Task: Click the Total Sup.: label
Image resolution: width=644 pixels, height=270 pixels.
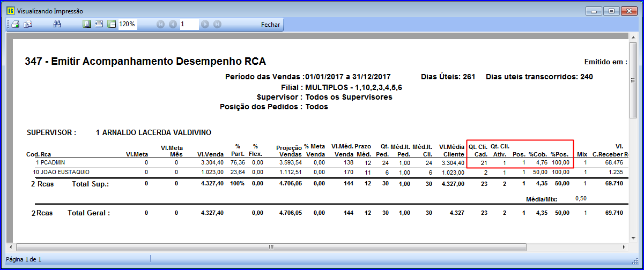Action: click(x=91, y=184)
